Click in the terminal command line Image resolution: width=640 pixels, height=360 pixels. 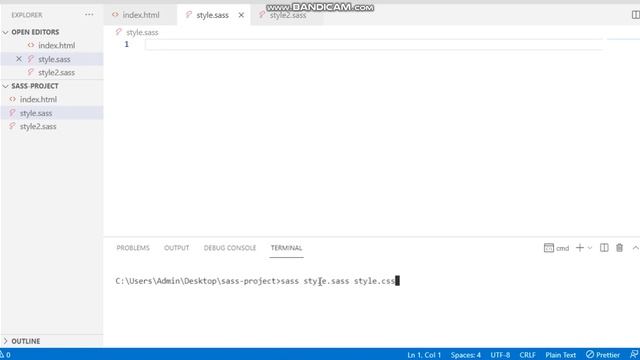coord(257,281)
